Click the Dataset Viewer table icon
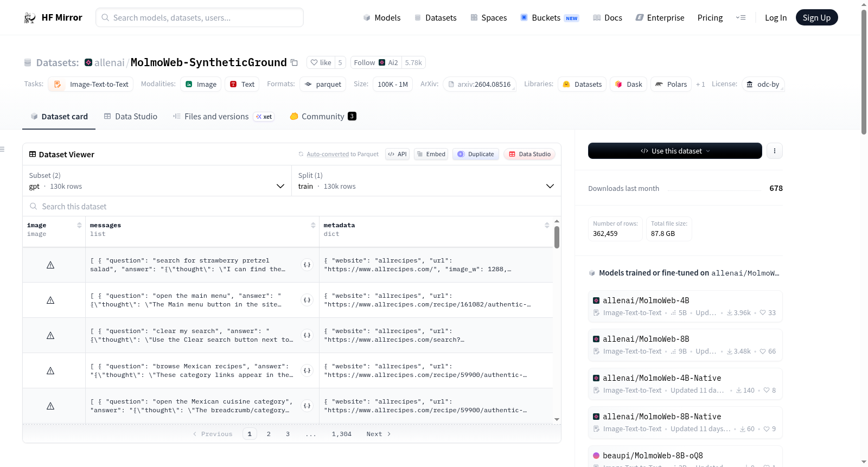Screen dimensions: 868x467 (33, 154)
